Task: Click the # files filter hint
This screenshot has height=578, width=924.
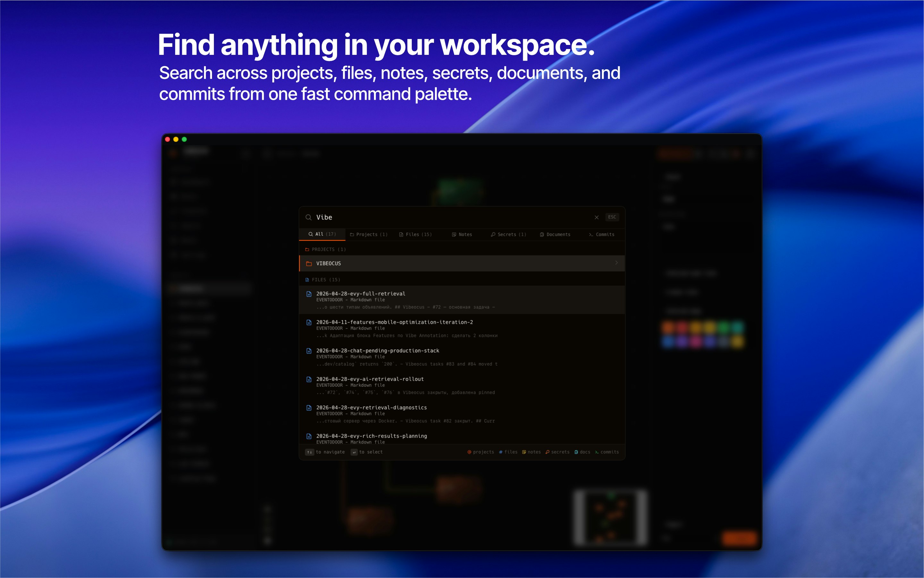Action: tap(508, 452)
